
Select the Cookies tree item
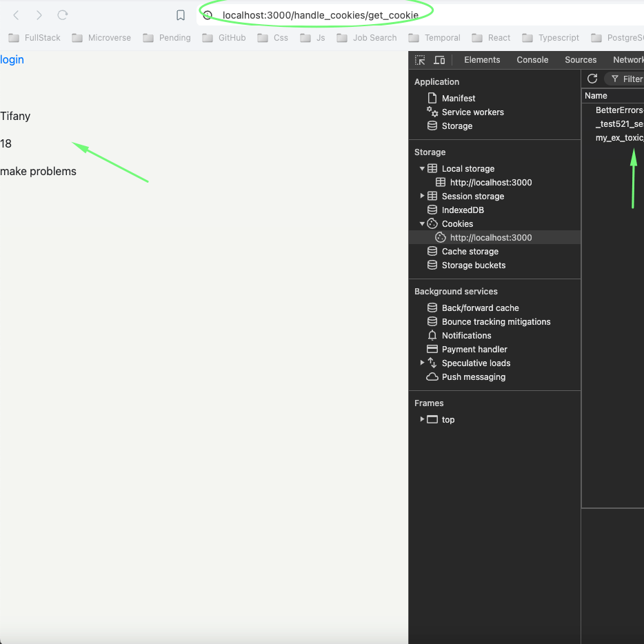tap(457, 224)
